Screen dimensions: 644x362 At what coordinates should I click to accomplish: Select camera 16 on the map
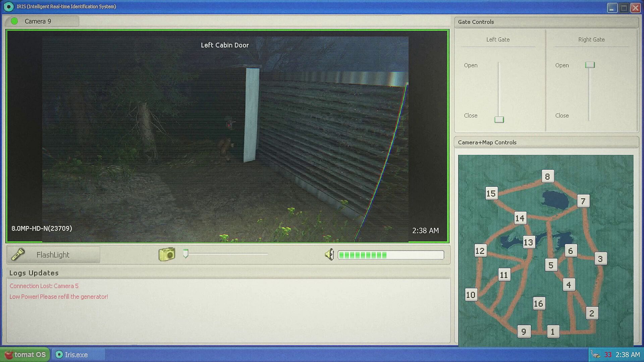[538, 303]
